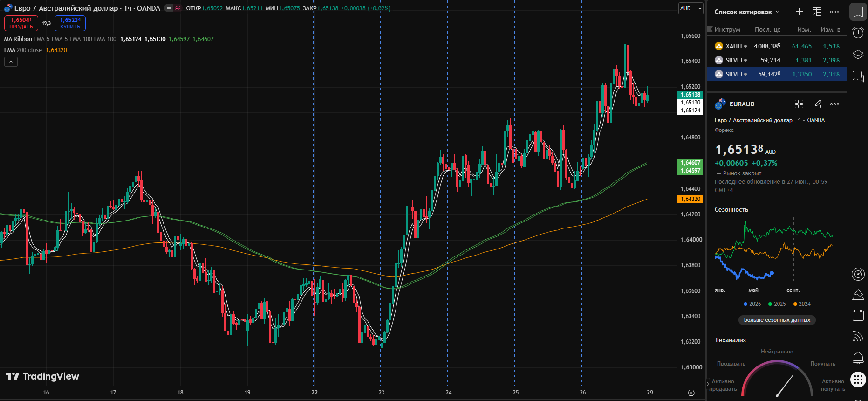The width and height of the screenshot is (868, 401).
Task: Click the red ПРОДАТЬ sell button
Action: (x=21, y=23)
